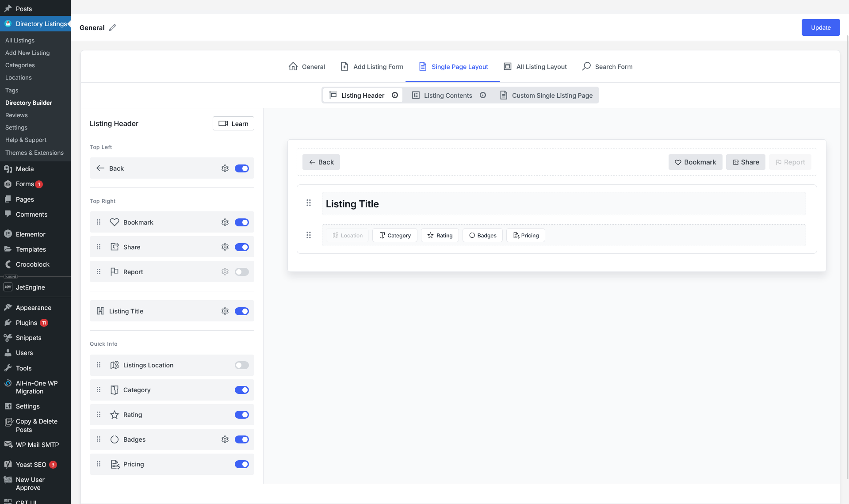Click Share row settings gear
Image resolution: width=849 pixels, height=504 pixels.
pyautogui.click(x=225, y=247)
